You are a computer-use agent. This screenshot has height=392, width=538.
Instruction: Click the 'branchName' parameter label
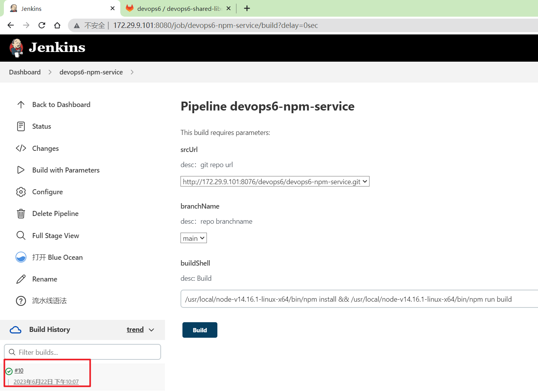(200, 206)
